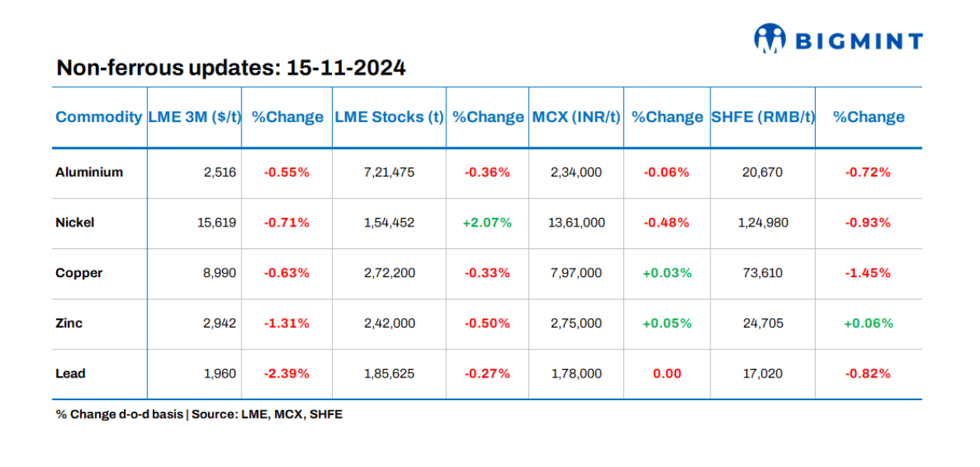Click the Lead row label
Screen dimensions: 980x467
click(71, 374)
